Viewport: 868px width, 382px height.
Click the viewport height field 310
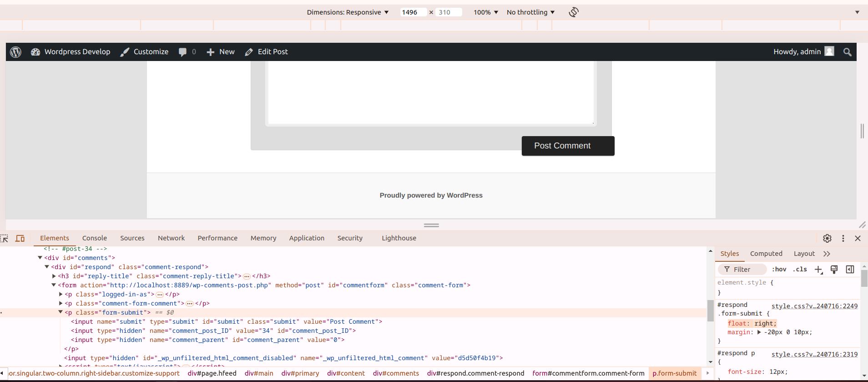click(x=448, y=12)
